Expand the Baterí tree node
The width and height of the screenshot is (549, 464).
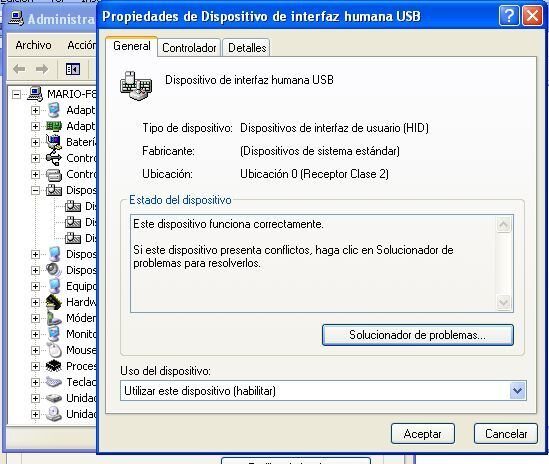click(35, 142)
